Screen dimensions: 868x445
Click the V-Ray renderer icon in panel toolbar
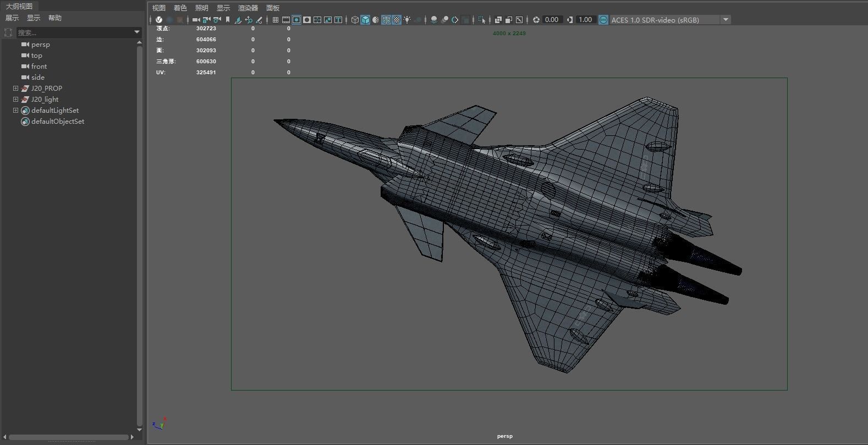(x=159, y=20)
